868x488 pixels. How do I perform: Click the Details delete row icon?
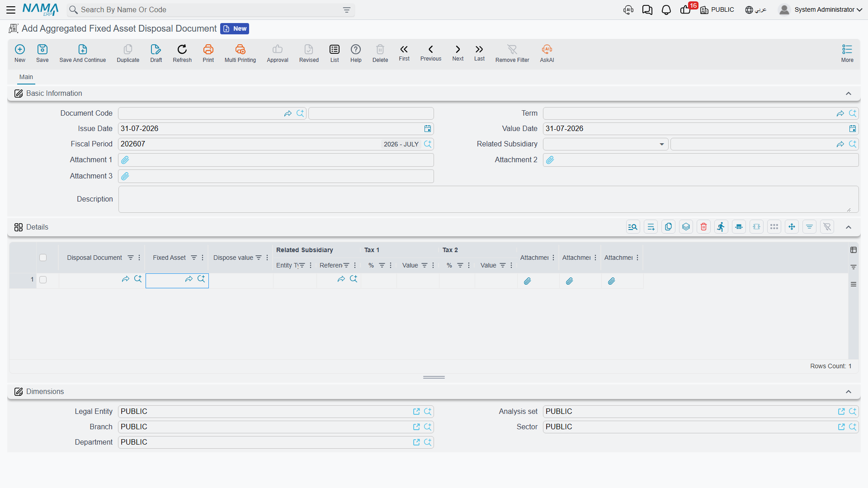(703, 227)
